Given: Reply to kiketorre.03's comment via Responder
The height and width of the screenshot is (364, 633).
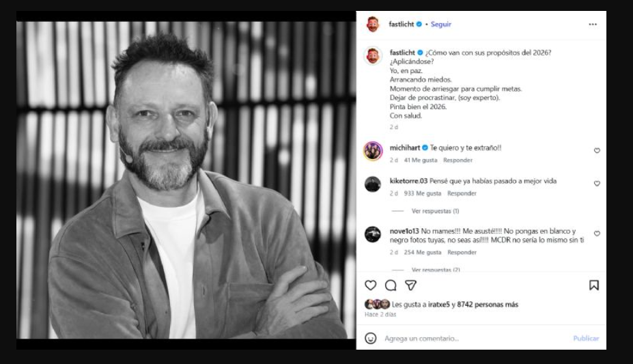Looking at the screenshot, I should (x=462, y=193).
